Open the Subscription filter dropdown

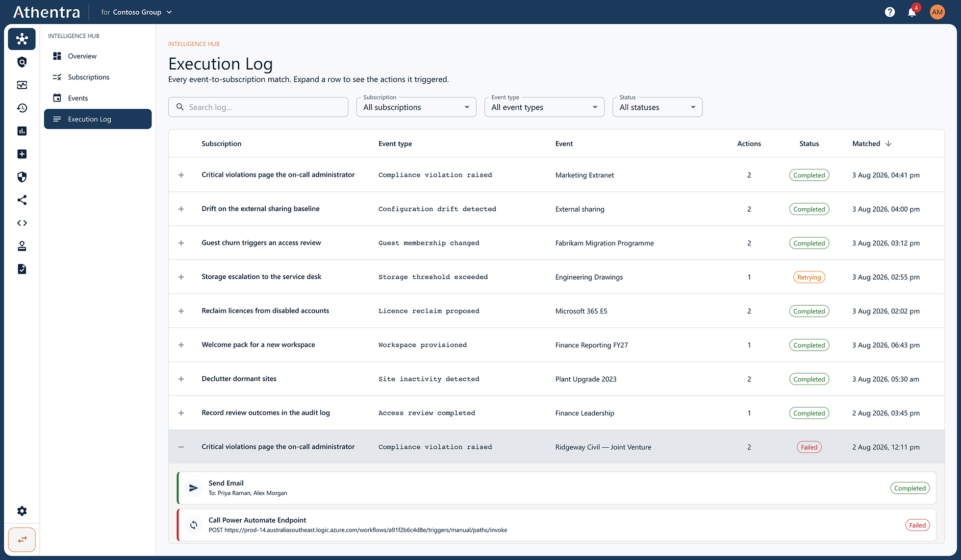(416, 107)
